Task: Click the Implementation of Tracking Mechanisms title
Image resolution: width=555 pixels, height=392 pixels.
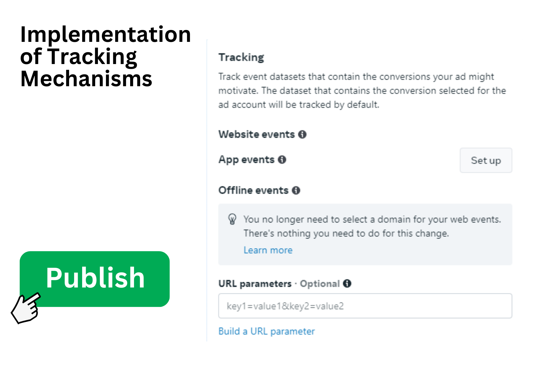Action: click(105, 56)
